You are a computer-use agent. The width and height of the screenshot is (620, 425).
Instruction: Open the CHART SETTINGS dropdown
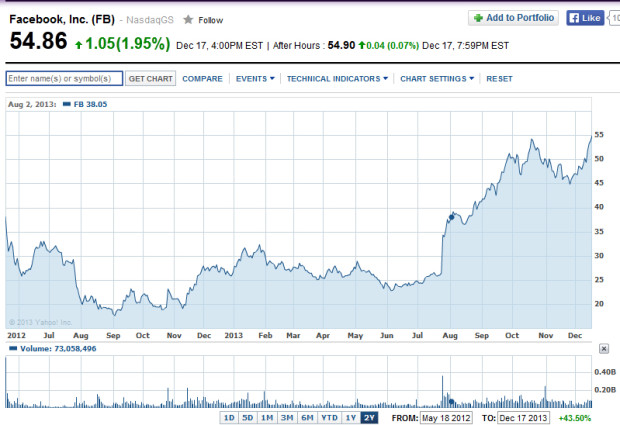tap(437, 79)
